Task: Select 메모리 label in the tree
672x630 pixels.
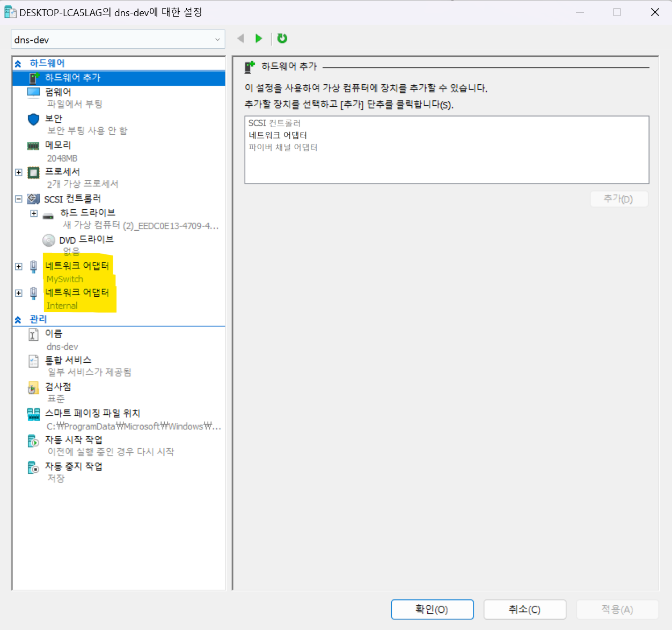Action: pyautogui.click(x=58, y=145)
